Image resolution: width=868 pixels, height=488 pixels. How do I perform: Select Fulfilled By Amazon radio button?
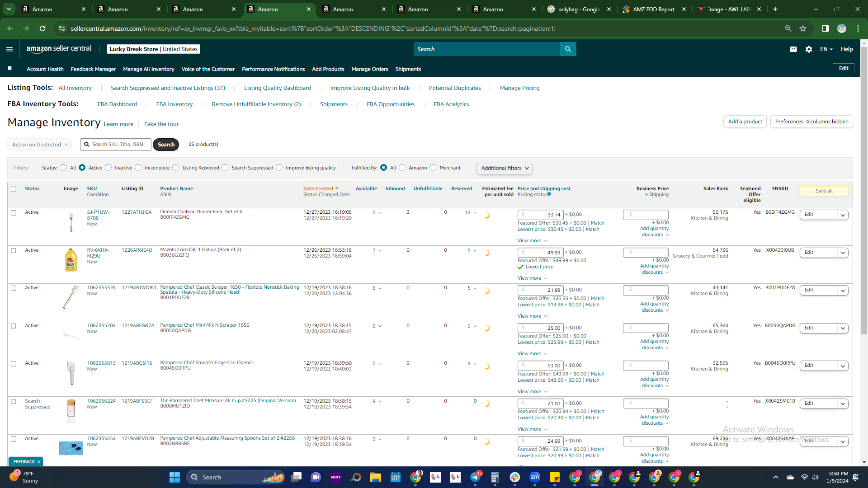click(402, 168)
